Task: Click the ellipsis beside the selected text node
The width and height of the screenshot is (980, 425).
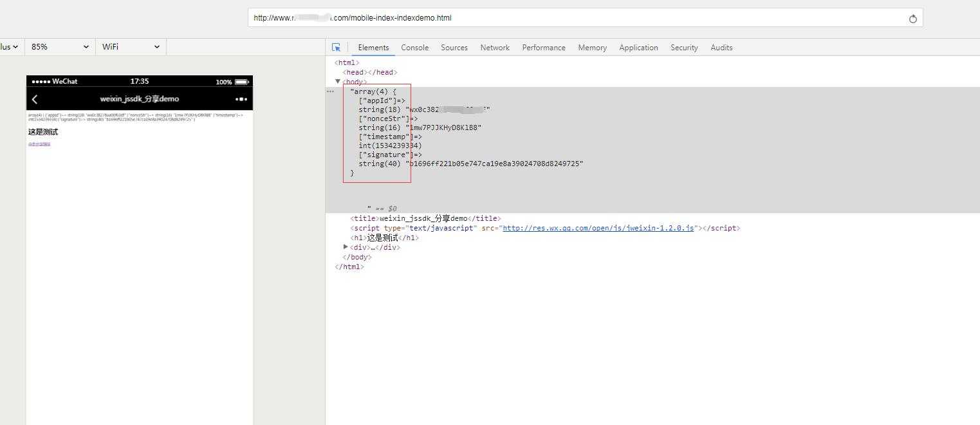Action: pyautogui.click(x=330, y=91)
